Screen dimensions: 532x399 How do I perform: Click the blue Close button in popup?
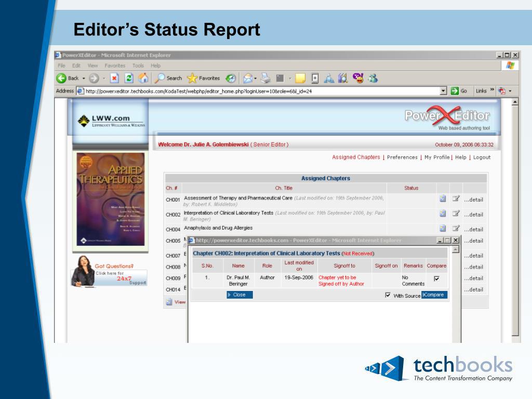[240, 295]
